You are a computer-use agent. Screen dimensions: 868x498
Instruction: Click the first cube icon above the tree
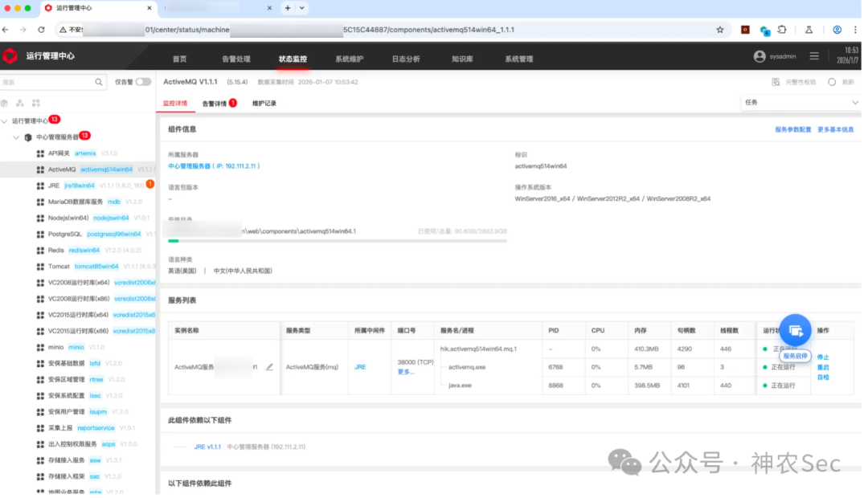5,104
